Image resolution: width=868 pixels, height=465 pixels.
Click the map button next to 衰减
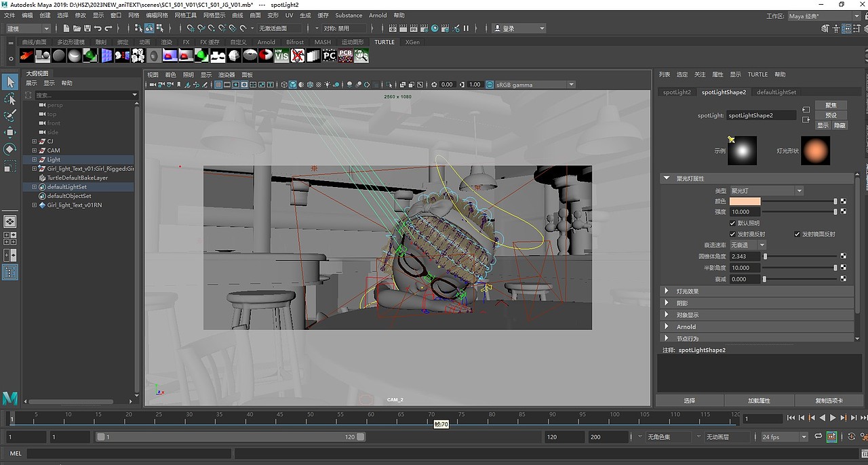(x=844, y=279)
